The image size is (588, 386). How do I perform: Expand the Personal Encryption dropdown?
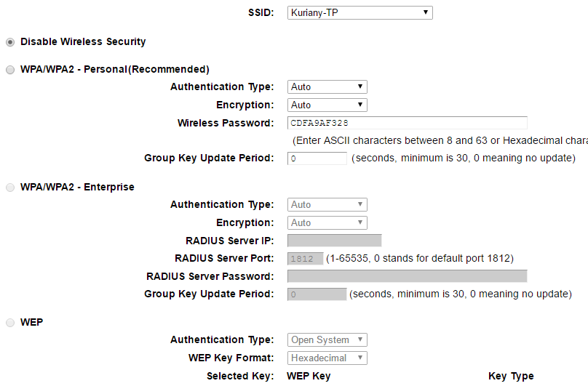tap(327, 105)
